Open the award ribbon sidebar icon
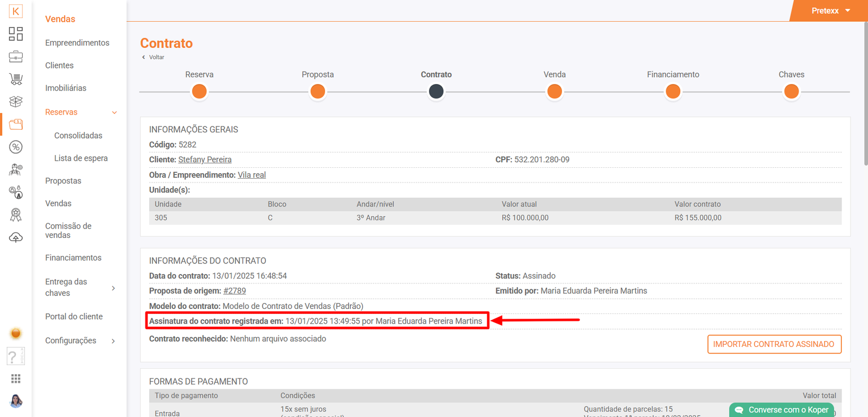868x417 pixels. coord(16,215)
